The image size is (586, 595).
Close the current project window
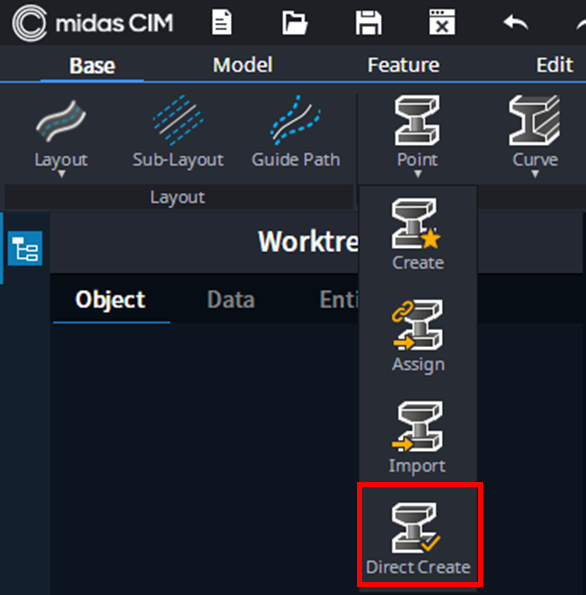click(442, 22)
